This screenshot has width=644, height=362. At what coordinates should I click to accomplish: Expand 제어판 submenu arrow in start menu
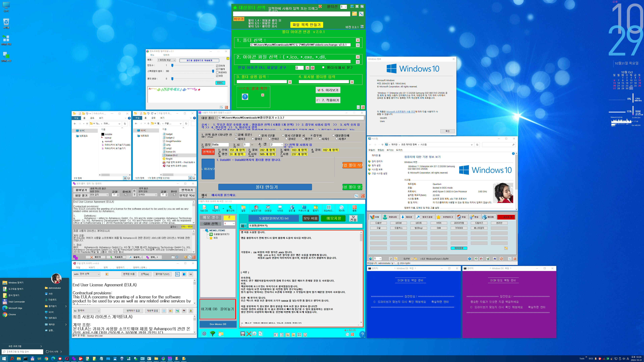point(66,324)
